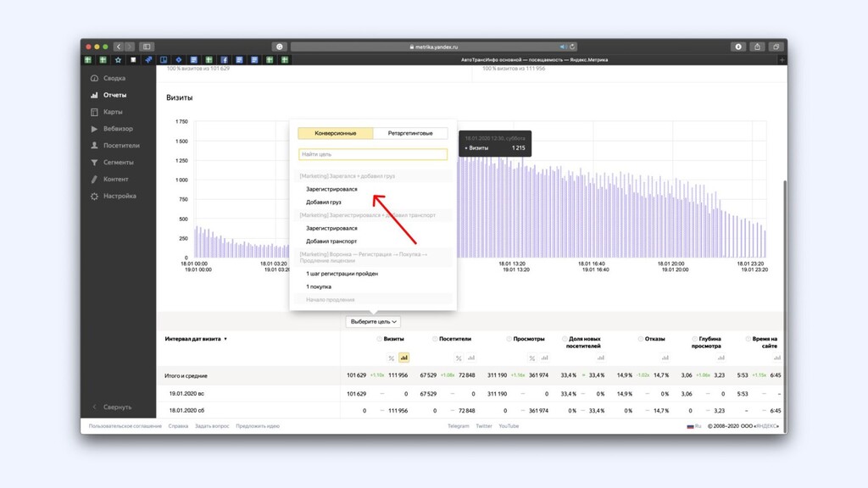Click Задать вопрос footer link
Viewport: 868px width, 488px height.
212,426
